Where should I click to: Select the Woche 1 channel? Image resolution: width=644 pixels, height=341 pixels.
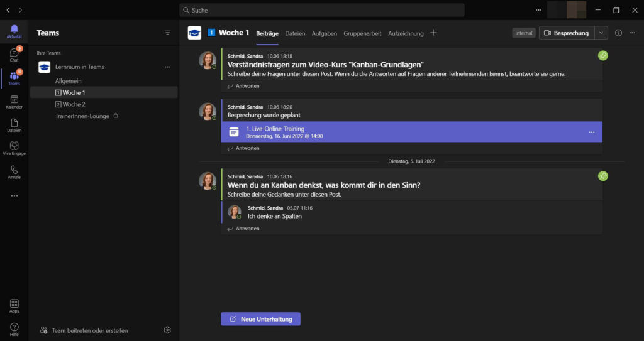coord(104,92)
